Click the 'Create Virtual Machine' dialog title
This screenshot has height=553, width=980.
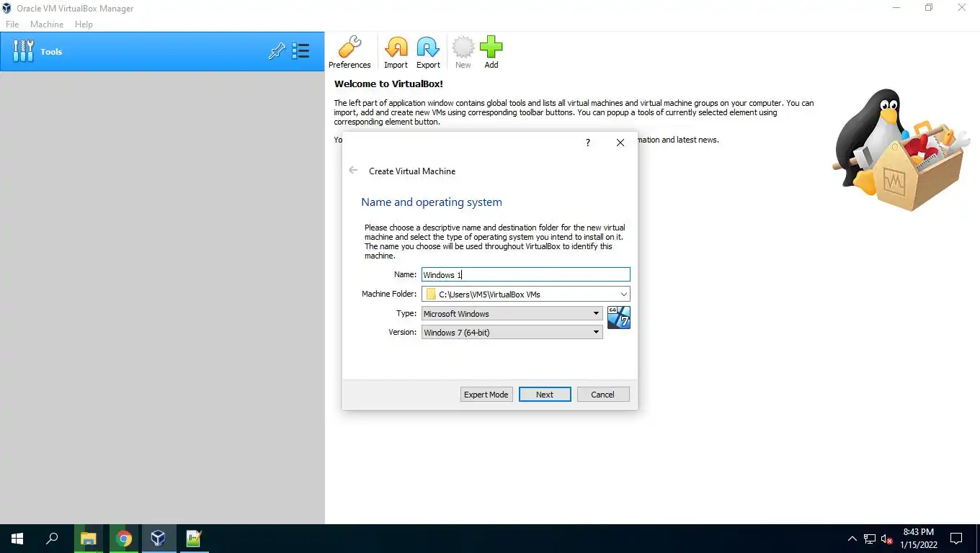412,171
